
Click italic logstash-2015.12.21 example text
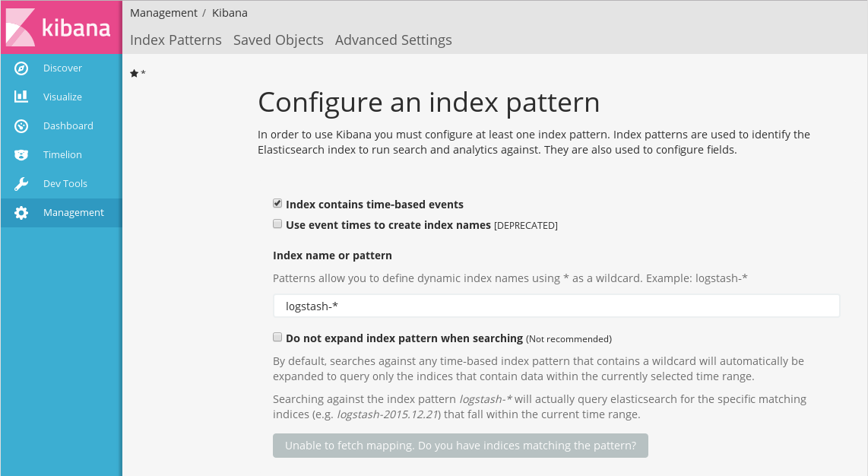[x=388, y=414]
